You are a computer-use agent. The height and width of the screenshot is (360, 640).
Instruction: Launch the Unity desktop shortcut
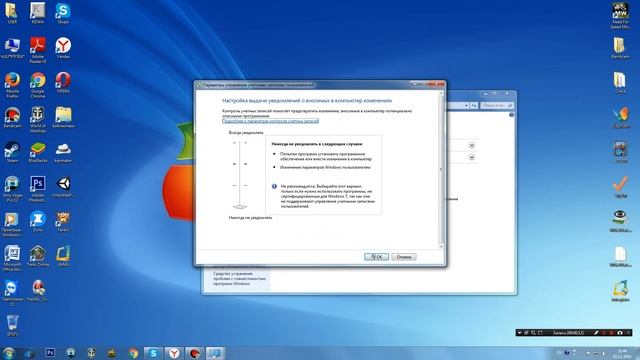tap(63, 187)
